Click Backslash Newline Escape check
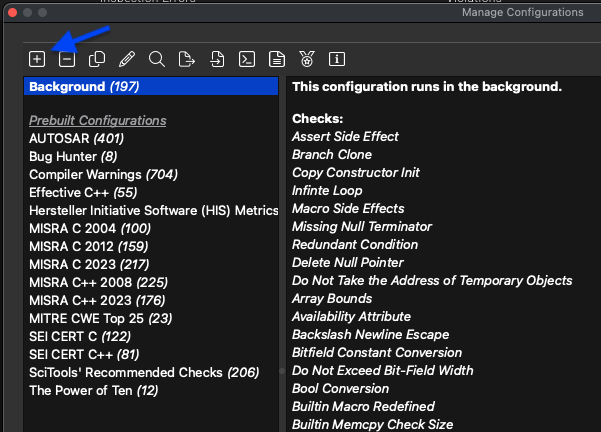Image resolution: width=601 pixels, height=432 pixels. click(x=370, y=335)
